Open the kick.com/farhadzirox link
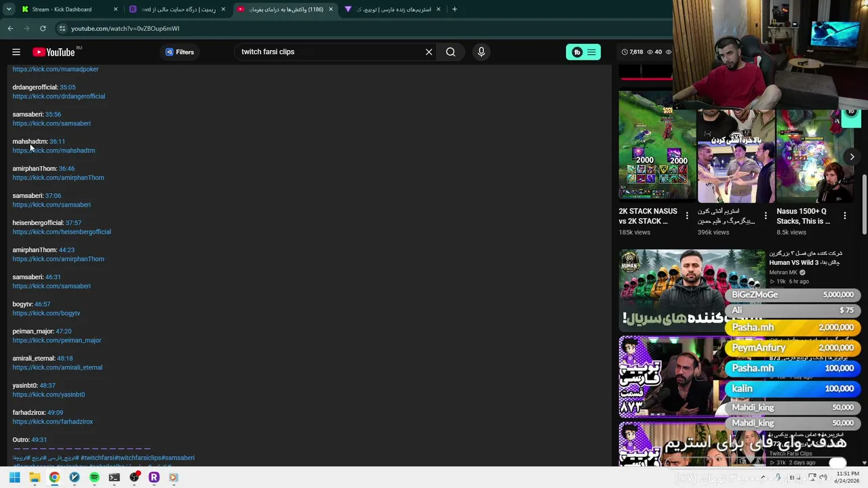The image size is (868, 488). tap(53, 422)
